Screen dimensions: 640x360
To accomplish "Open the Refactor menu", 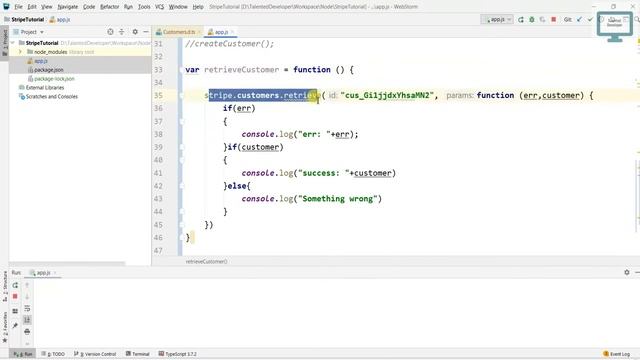I will (x=109, y=7).
